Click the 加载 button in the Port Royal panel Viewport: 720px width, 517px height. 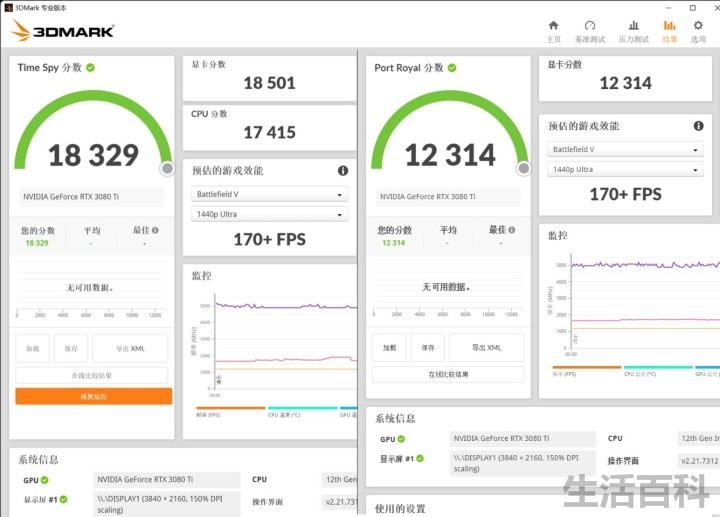389,348
